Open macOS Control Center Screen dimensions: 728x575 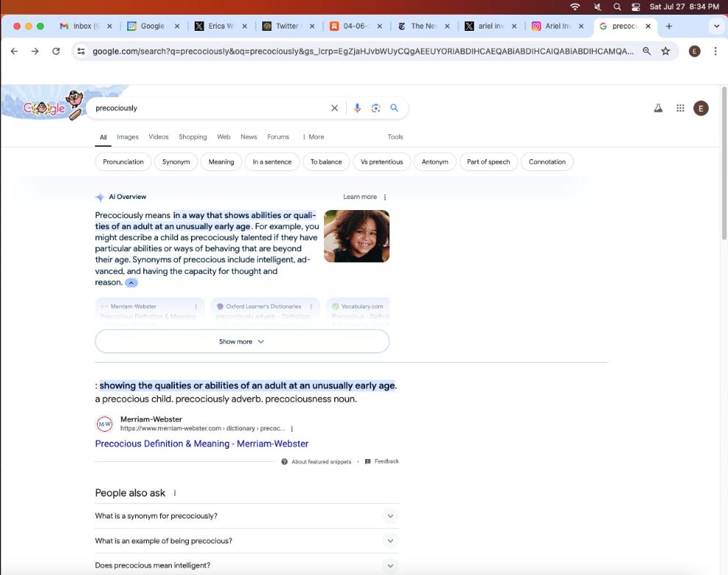pos(635,7)
